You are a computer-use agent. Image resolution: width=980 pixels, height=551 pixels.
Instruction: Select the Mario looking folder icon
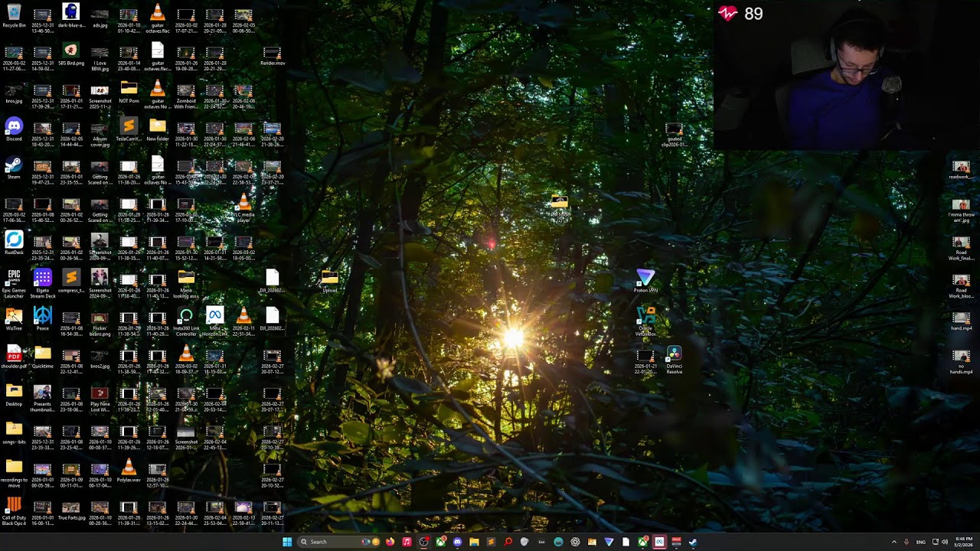click(186, 282)
